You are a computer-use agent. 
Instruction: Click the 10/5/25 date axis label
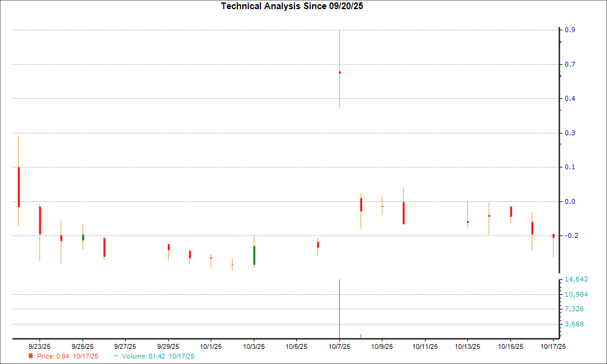[296, 346]
